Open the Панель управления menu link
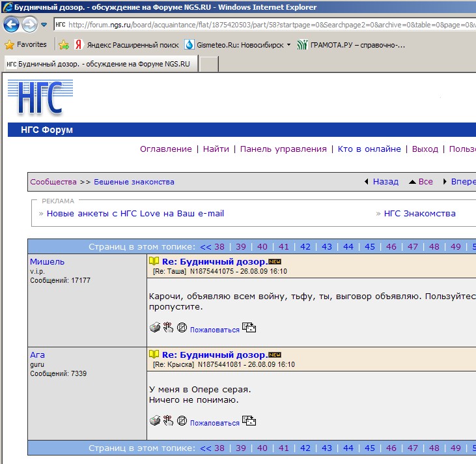Viewport: 476px width, 464px height. pyautogui.click(x=283, y=149)
